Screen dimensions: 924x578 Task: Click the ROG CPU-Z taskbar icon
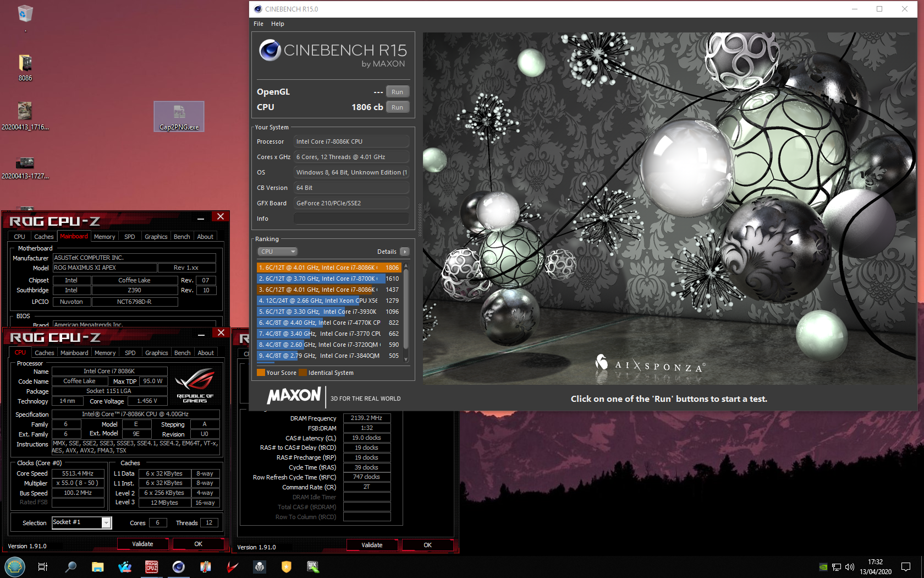coord(152,566)
